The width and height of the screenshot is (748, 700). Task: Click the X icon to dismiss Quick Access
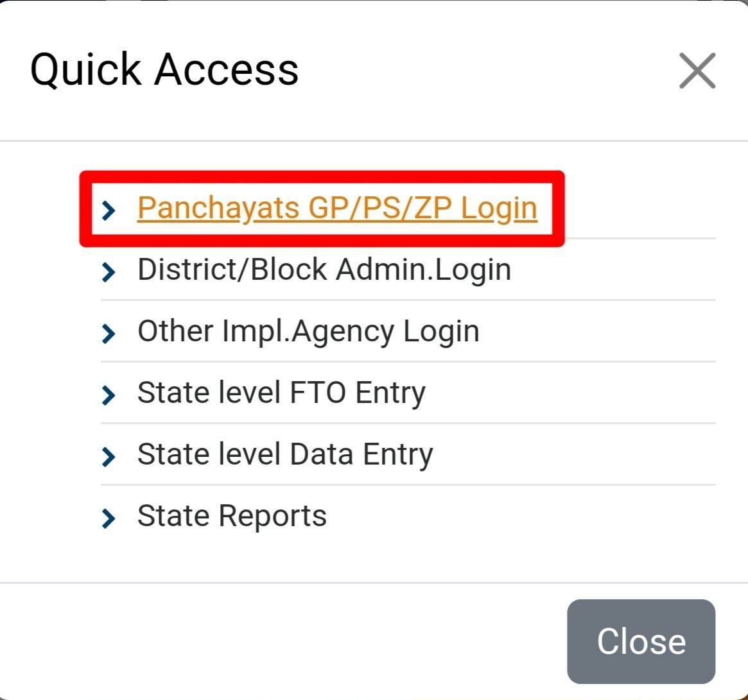697,71
